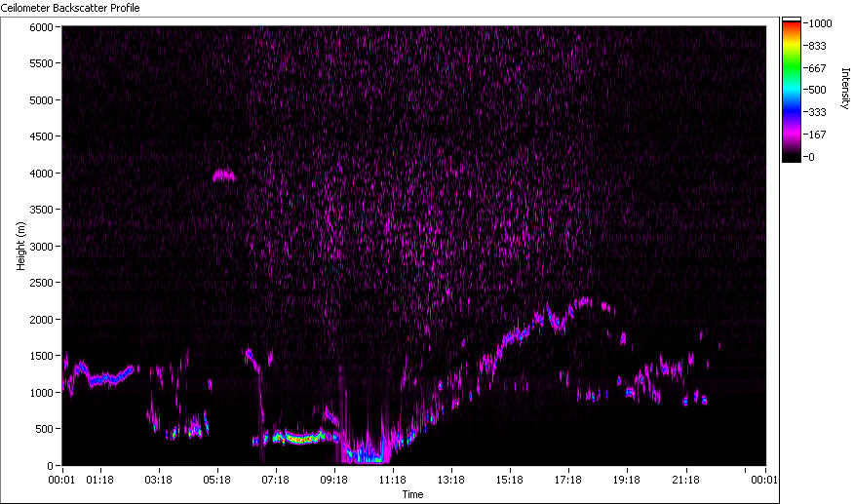
Task: Click the 3000 height axis tick label
Action: click(41, 247)
